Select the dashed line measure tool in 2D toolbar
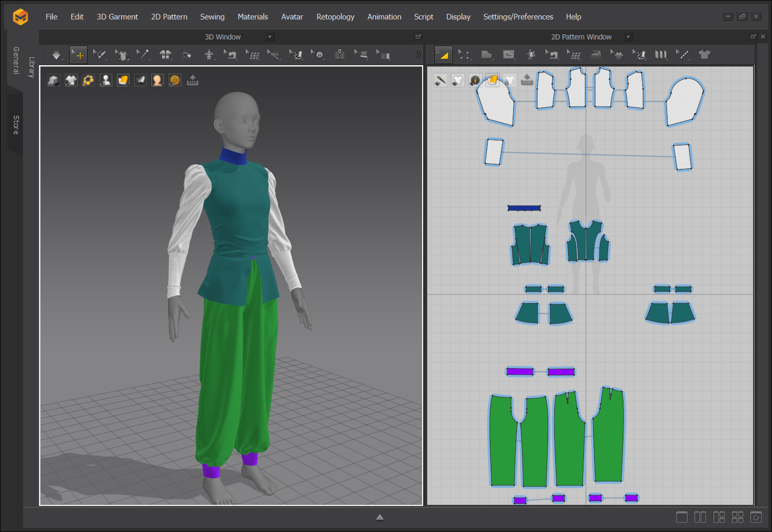 682,55
